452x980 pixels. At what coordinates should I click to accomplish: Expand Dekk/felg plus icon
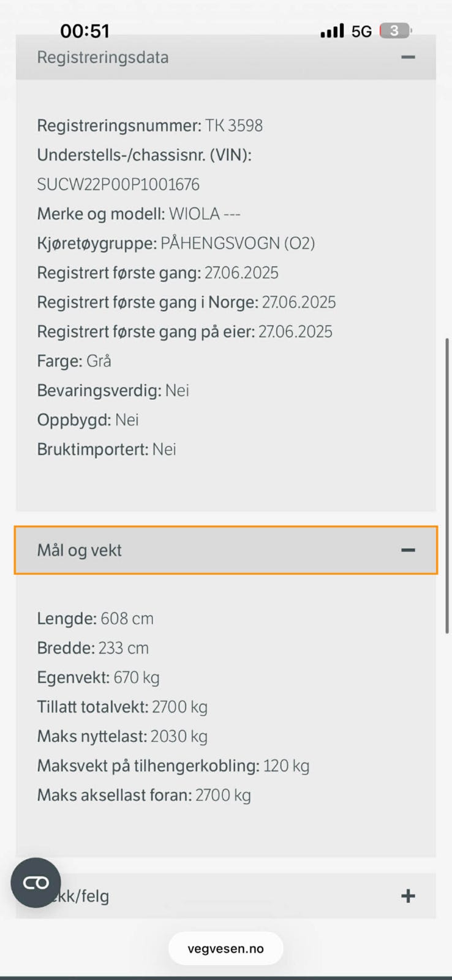408,896
